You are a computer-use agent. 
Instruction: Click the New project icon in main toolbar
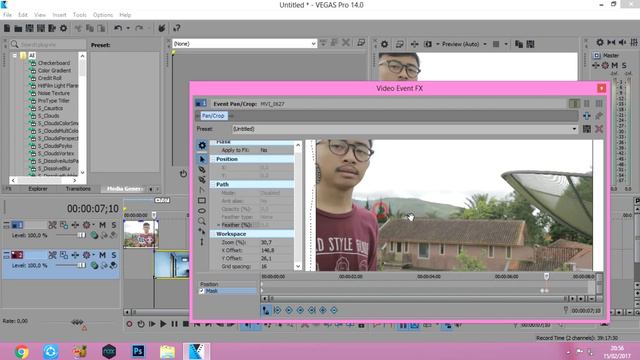(7, 28)
